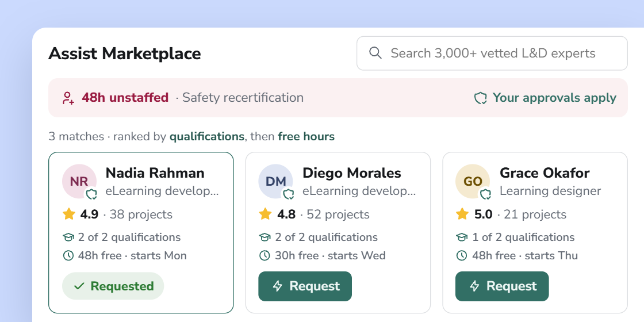Click the free hours ranking keyword
The image size is (644, 322).
point(306,136)
